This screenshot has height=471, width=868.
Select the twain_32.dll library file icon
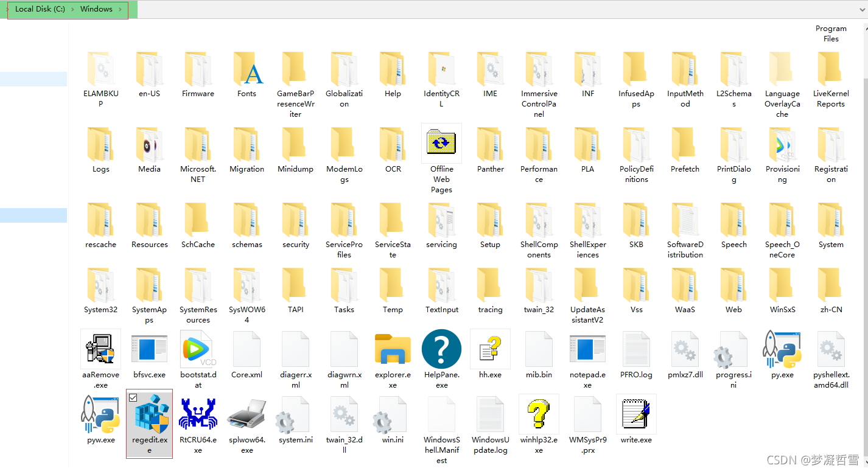344,414
